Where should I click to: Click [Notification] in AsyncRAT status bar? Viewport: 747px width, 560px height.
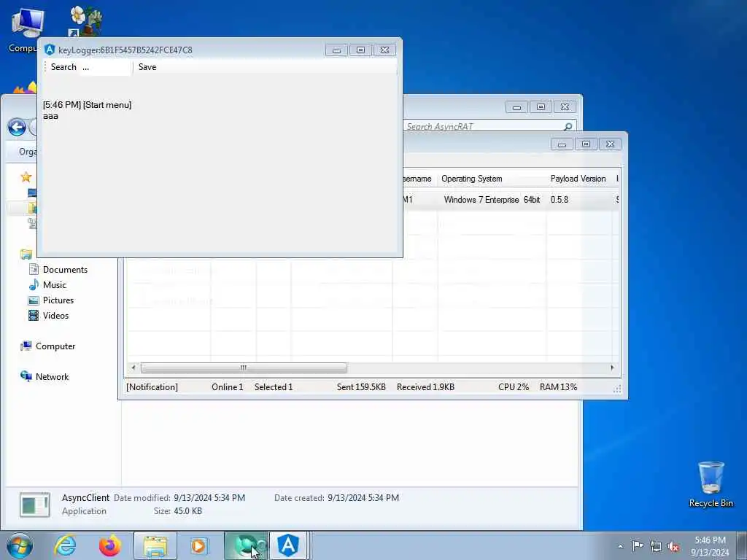(152, 387)
